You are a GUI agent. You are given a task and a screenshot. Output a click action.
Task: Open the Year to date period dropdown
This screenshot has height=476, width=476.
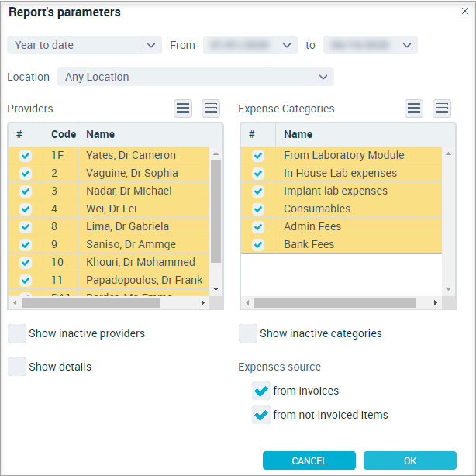point(84,45)
